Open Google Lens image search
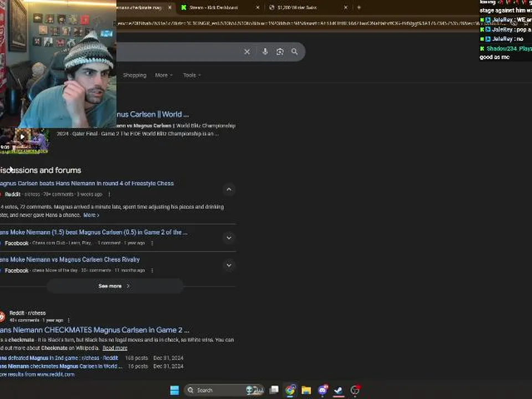Screen dimensions: 532x399 click(x=280, y=52)
